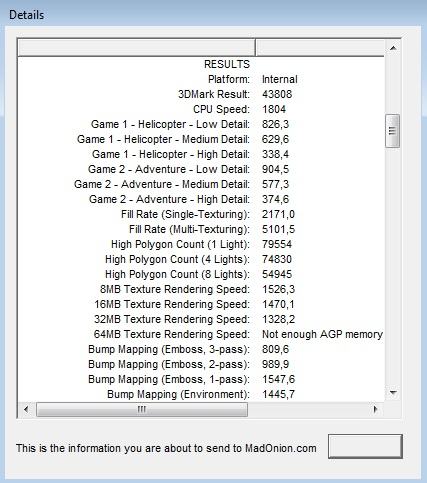This screenshot has width=427, height=483.
Task: Click the 79554 value
Action: pyautogui.click(x=277, y=244)
